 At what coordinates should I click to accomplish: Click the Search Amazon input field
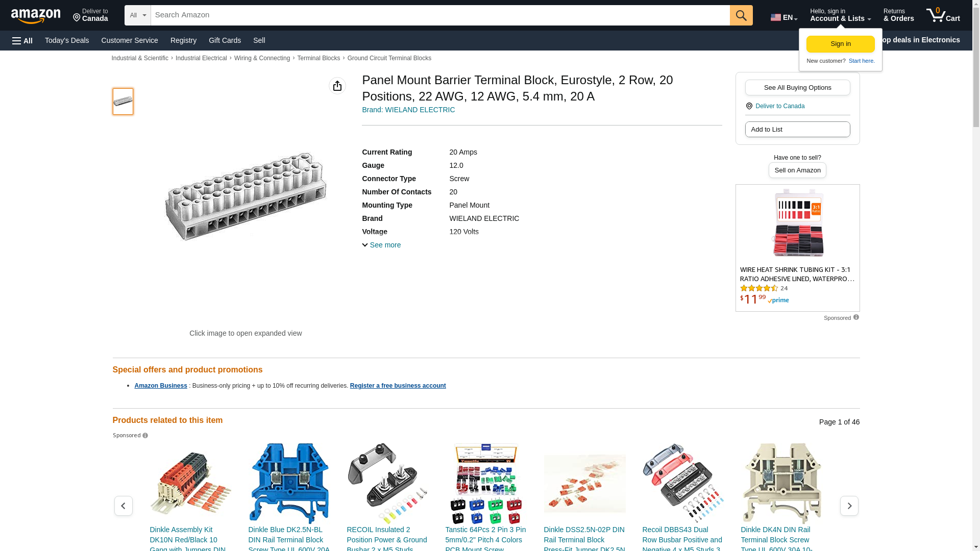[x=440, y=15]
